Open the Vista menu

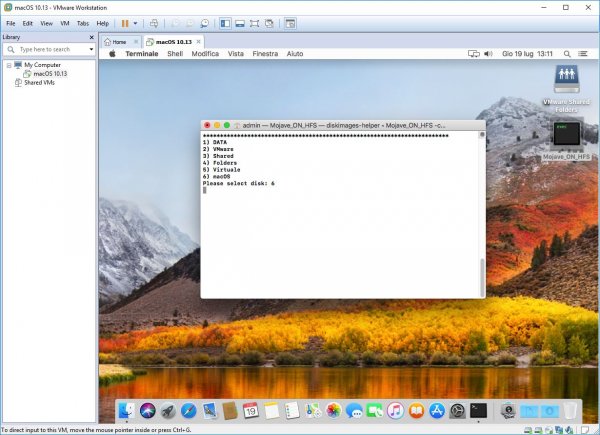[236, 54]
